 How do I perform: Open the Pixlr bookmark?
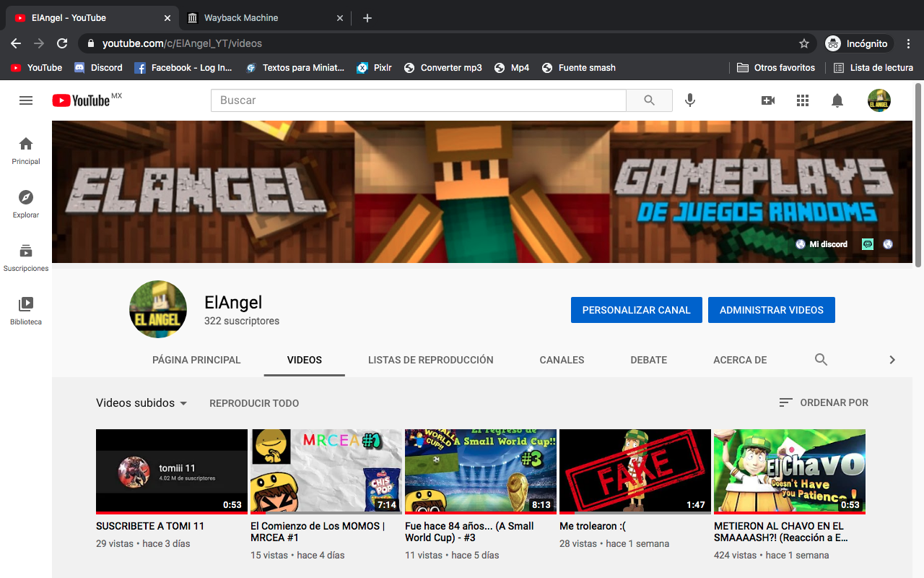374,68
